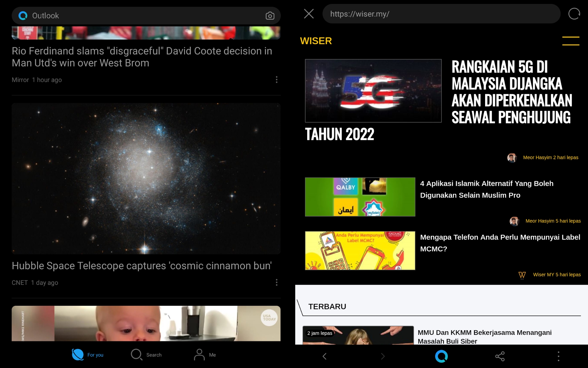Tap the camera search icon
This screenshot has height=368, width=588.
point(269,16)
